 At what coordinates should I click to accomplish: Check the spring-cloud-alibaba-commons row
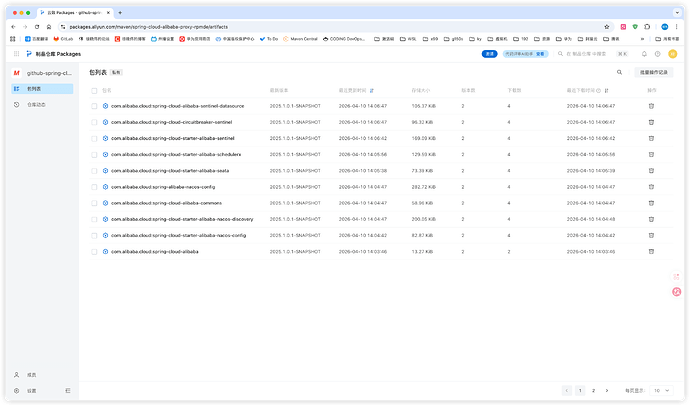(x=94, y=203)
